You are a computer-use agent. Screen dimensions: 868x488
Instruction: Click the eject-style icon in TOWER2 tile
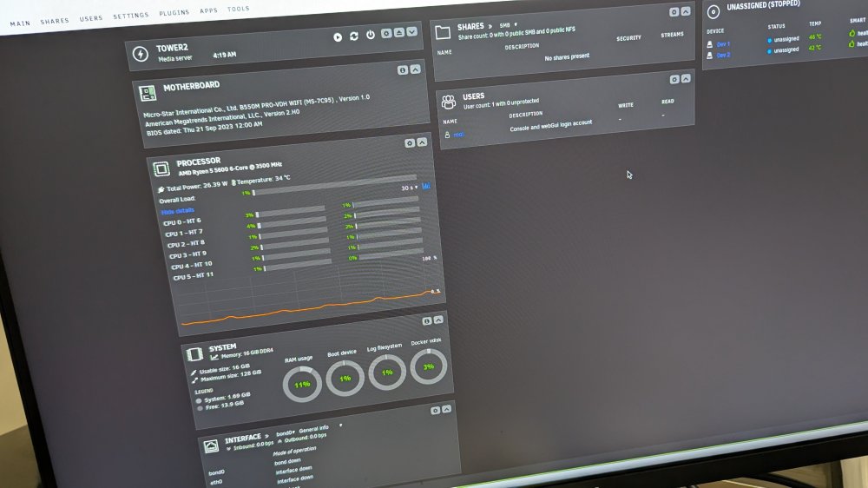pos(399,33)
